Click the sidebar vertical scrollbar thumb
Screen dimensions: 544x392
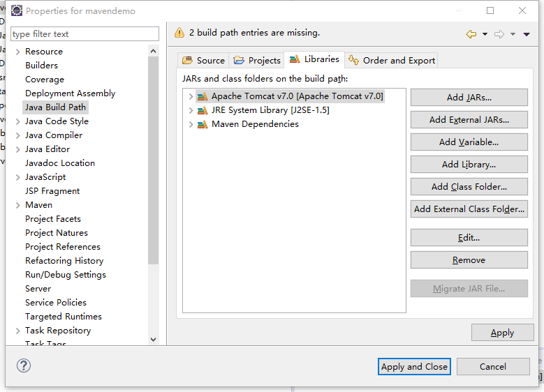[x=154, y=161]
